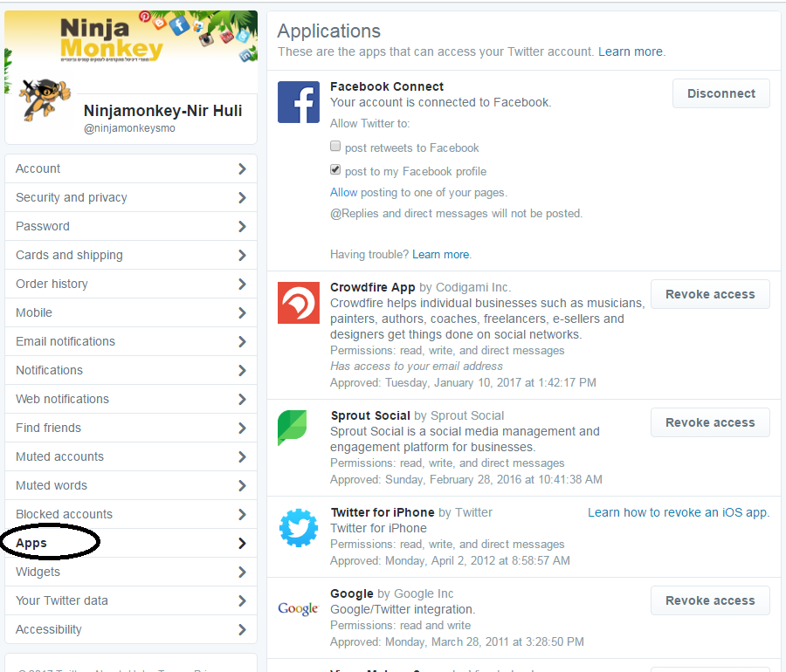Open the Apps settings menu item
The image size is (786, 672).
coord(32,543)
